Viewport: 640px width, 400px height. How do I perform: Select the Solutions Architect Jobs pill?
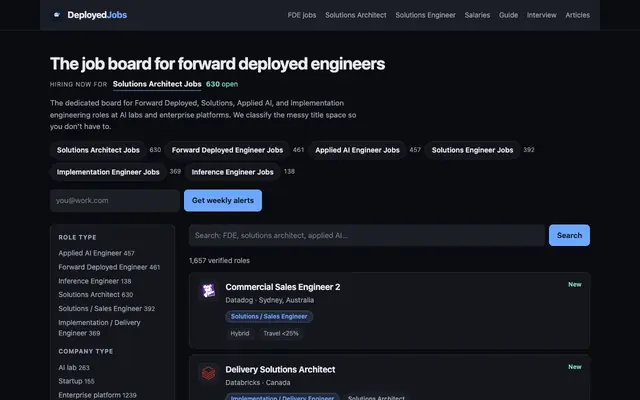click(98, 150)
